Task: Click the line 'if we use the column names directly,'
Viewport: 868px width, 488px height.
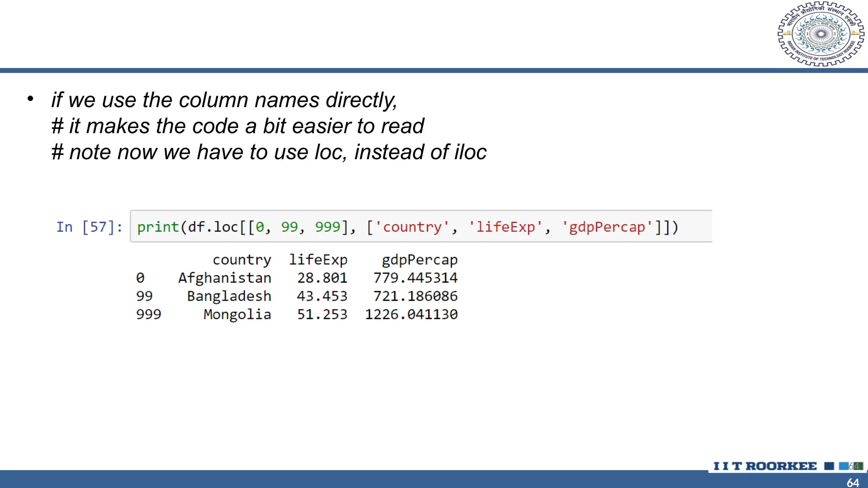Action: coord(224,100)
